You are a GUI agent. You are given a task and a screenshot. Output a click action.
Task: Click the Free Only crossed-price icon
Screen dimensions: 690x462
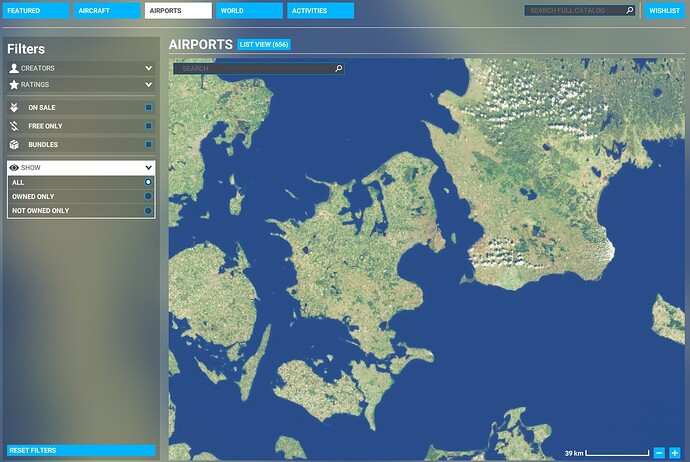tap(14, 126)
